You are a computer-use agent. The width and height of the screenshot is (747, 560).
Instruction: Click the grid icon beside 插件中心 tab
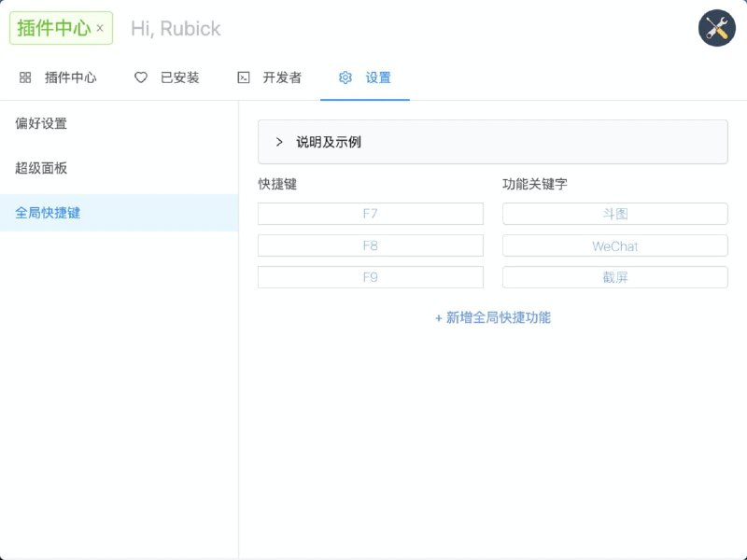click(x=25, y=77)
